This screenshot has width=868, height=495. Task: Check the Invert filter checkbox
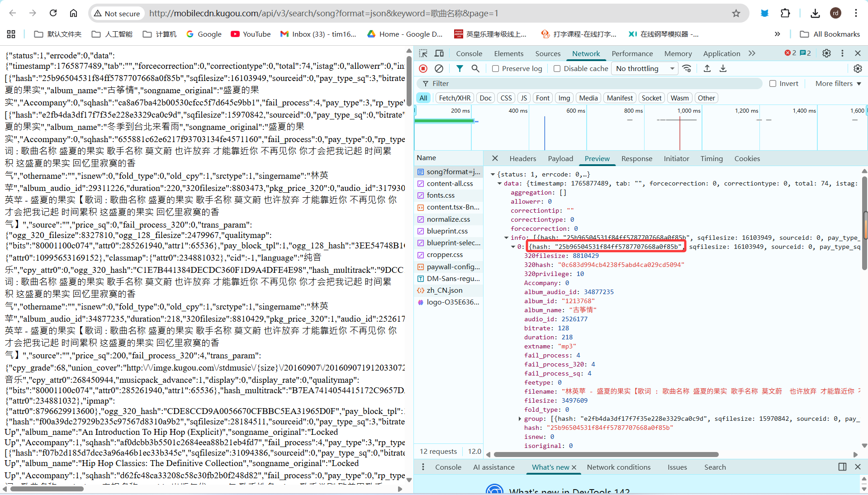[x=773, y=84]
